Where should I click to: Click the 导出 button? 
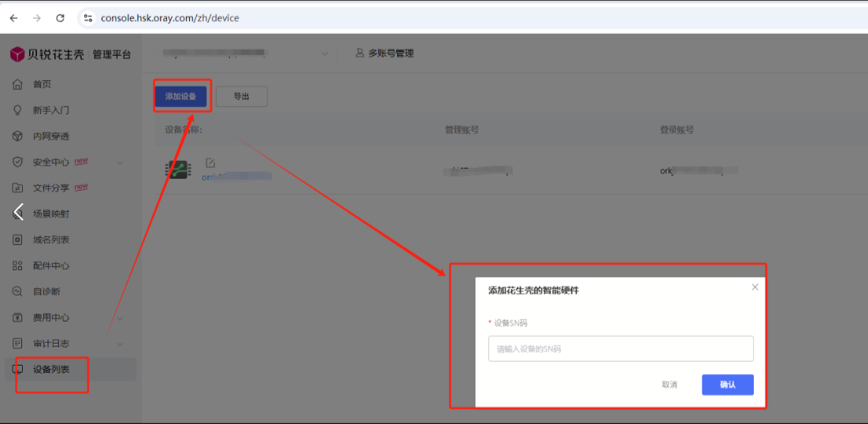click(241, 96)
